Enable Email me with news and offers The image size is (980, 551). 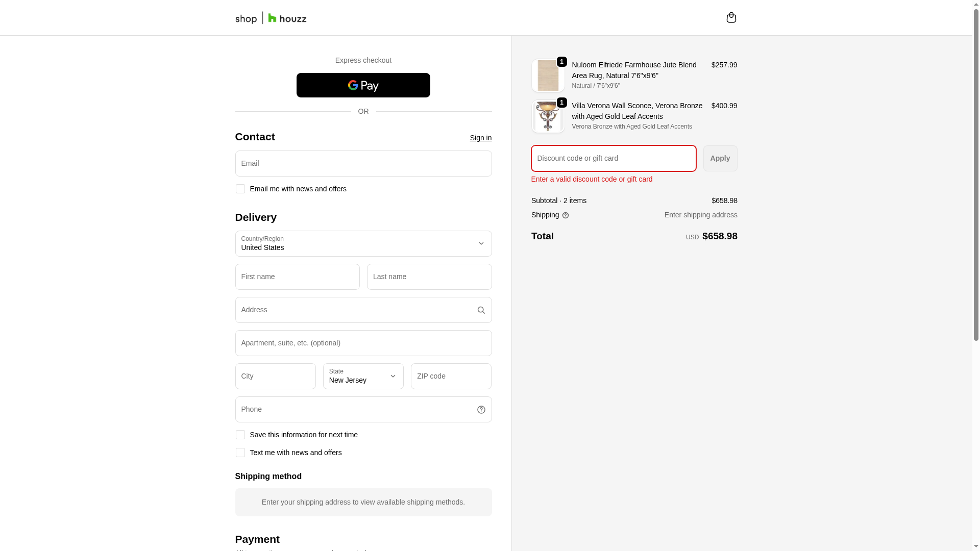coord(240,189)
